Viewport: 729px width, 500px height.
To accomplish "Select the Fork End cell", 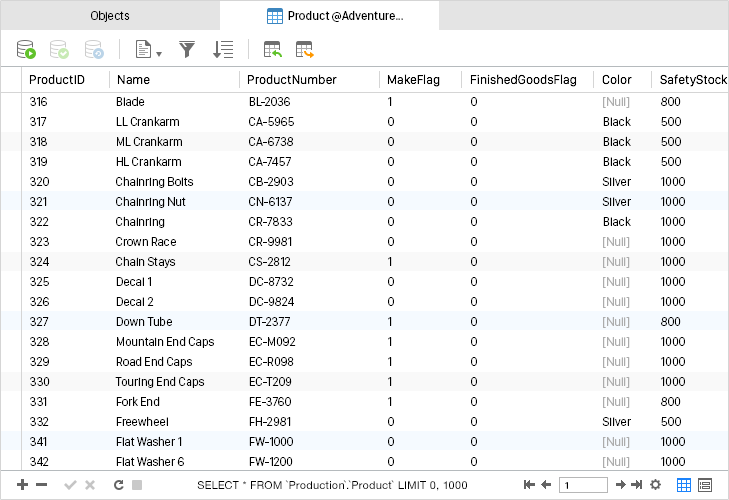I will (x=138, y=402).
